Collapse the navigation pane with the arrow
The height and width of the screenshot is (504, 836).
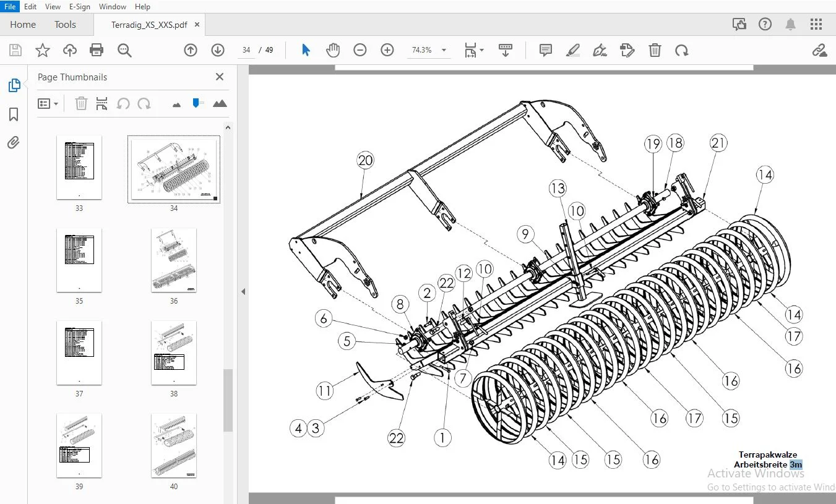click(x=243, y=291)
